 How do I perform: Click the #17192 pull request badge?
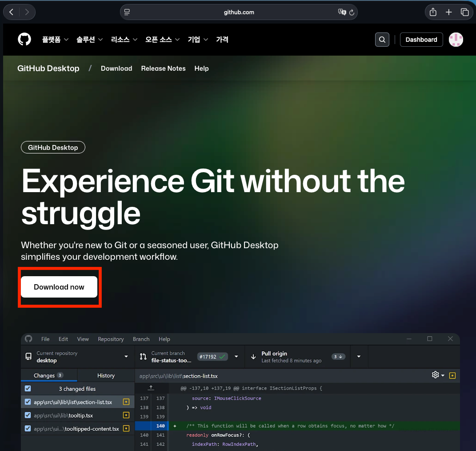[212, 357]
